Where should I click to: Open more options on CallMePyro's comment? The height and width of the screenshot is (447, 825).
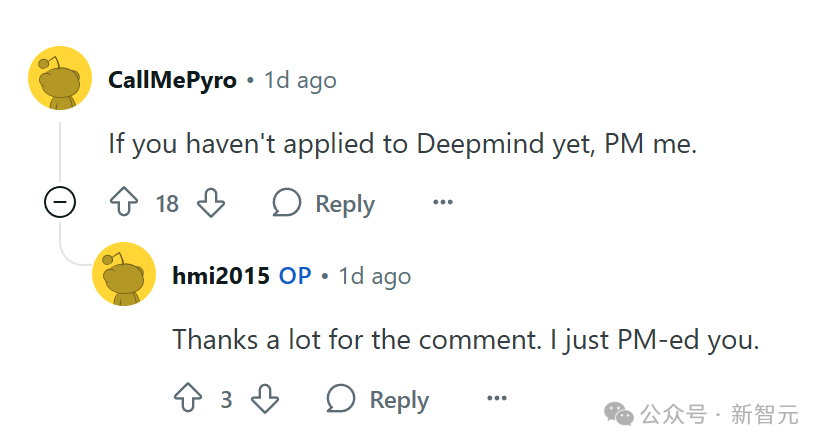442,204
